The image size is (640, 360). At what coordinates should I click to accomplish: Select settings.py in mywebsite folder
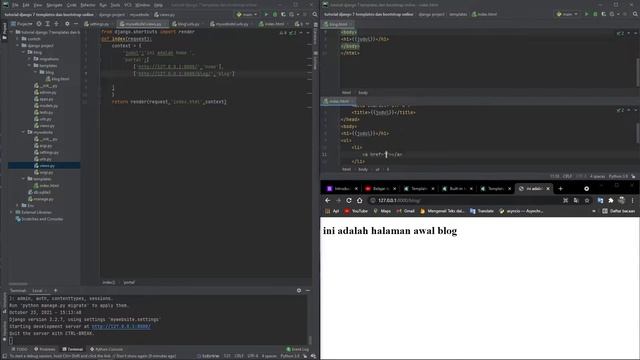point(47,152)
